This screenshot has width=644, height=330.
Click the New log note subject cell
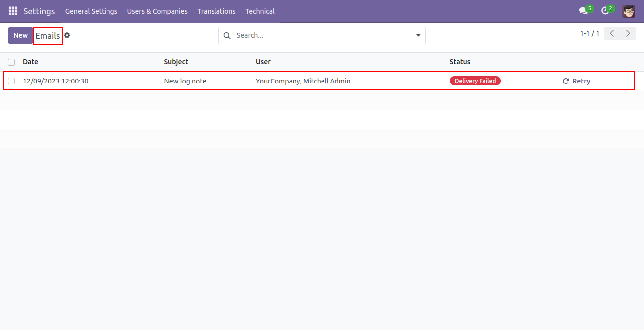tap(185, 81)
